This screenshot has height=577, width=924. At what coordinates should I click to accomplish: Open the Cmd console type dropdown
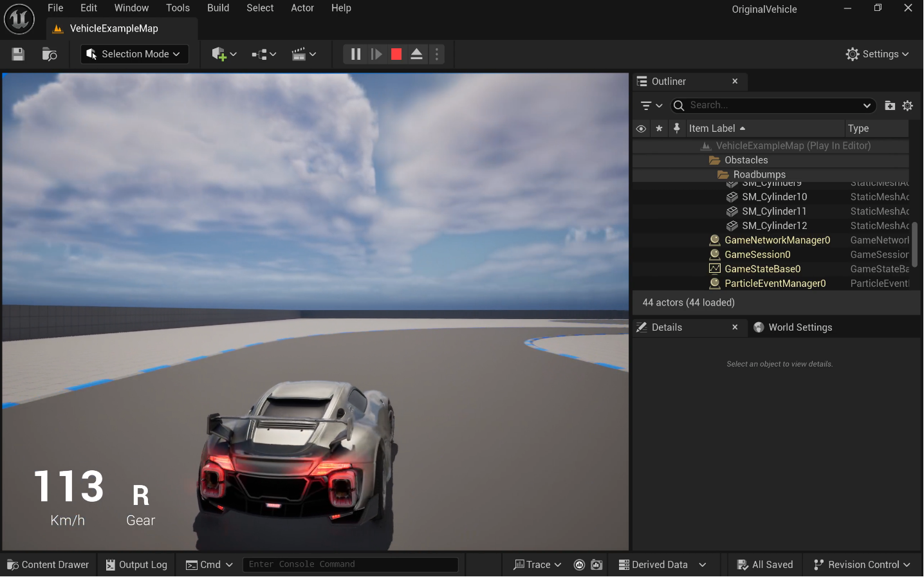coord(209,565)
